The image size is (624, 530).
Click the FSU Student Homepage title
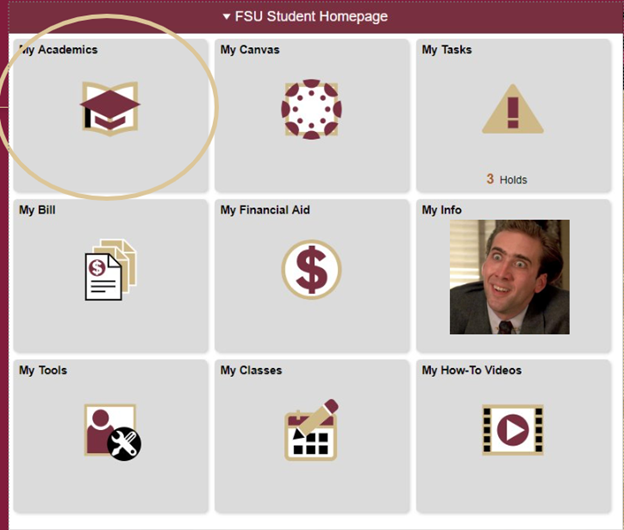point(312,17)
